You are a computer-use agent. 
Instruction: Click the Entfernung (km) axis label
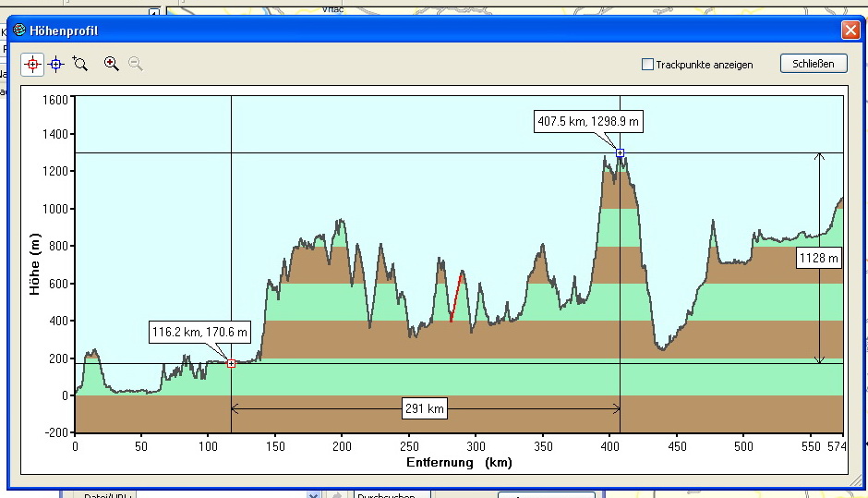tap(459, 462)
